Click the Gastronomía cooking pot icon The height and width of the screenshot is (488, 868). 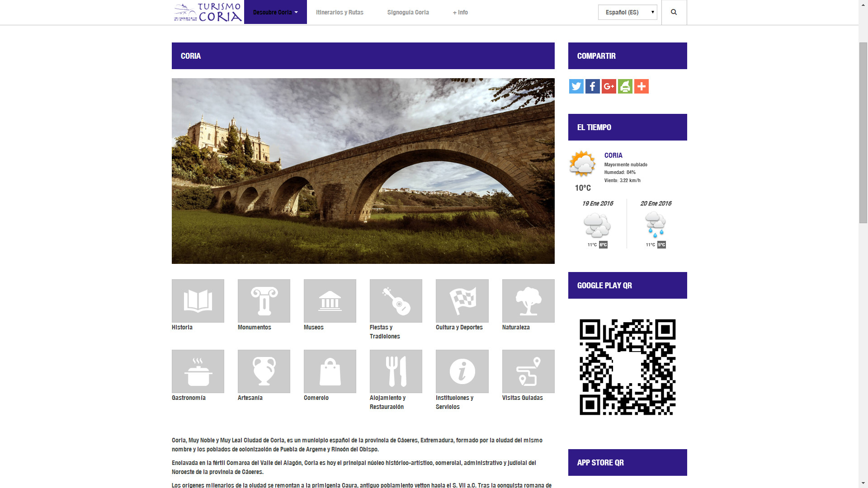click(x=198, y=371)
